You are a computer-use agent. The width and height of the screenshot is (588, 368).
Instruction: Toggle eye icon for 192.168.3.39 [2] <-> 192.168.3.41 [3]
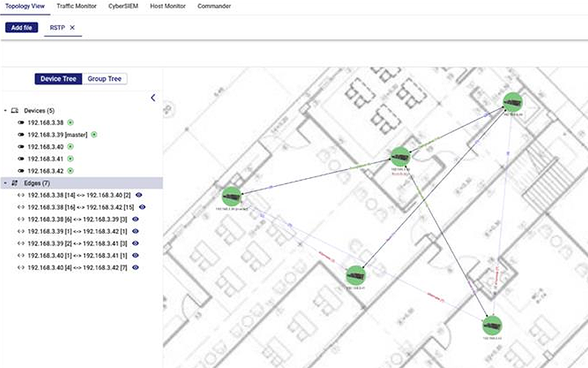click(x=135, y=244)
